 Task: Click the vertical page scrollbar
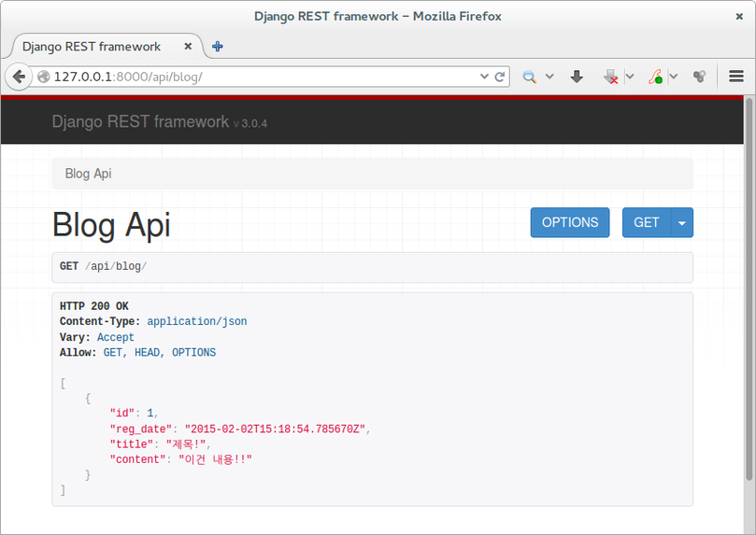(749, 289)
